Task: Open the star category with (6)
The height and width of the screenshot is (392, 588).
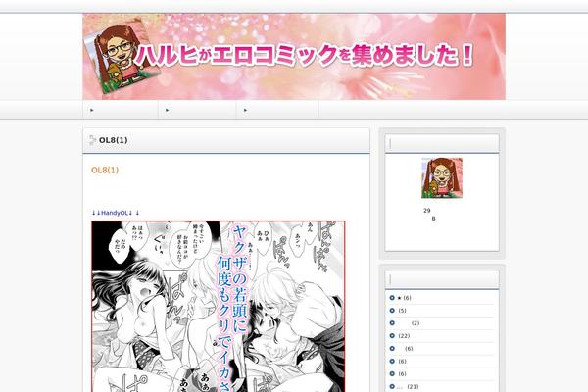Action: coord(404,298)
